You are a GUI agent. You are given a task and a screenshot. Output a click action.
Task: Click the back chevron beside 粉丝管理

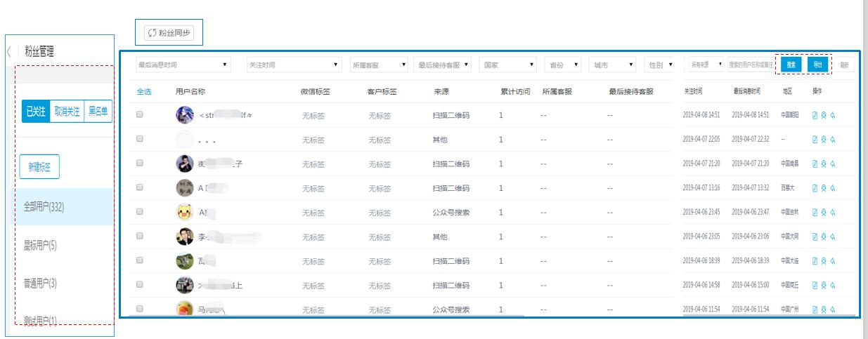[x=9, y=51]
